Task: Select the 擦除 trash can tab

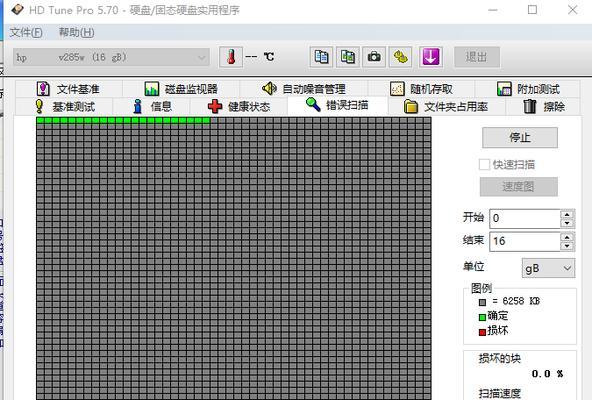Action: (x=544, y=107)
